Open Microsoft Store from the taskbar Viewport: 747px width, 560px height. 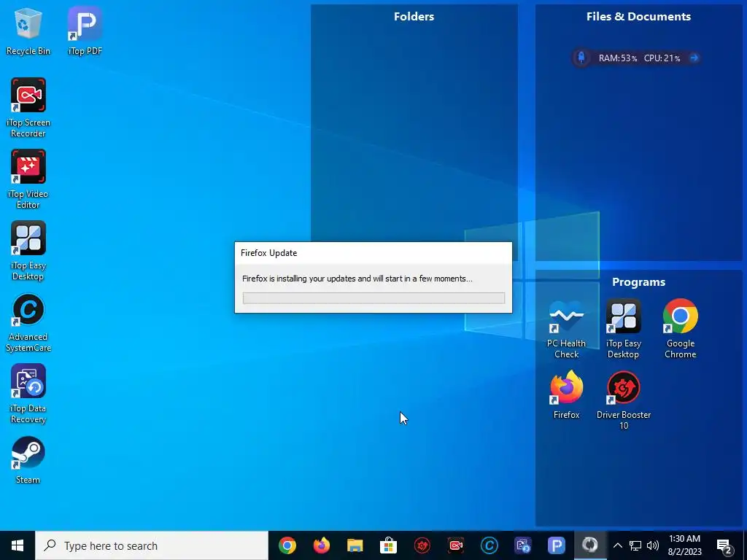pos(388,545)
